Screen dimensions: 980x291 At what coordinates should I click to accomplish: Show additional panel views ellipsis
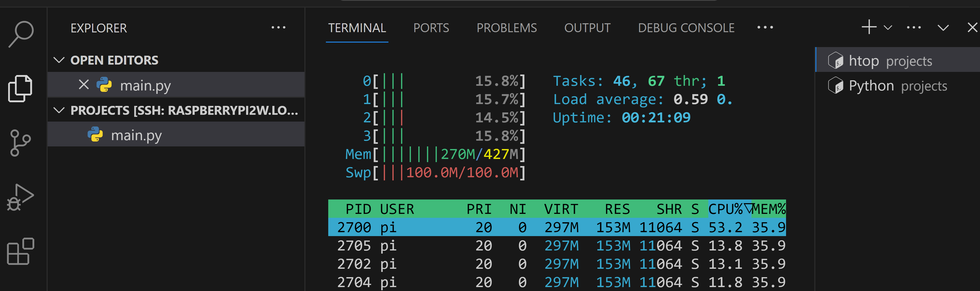pos(765,27)
